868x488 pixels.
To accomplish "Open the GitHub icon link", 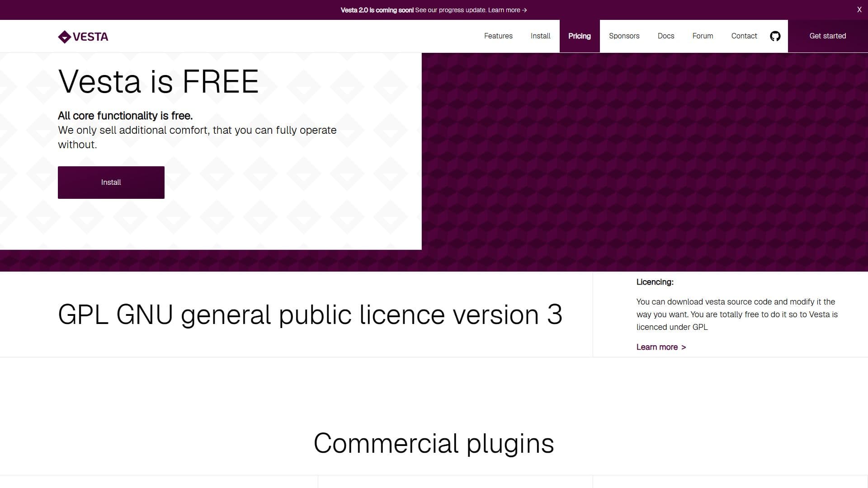I will click(x=775, y=36).
